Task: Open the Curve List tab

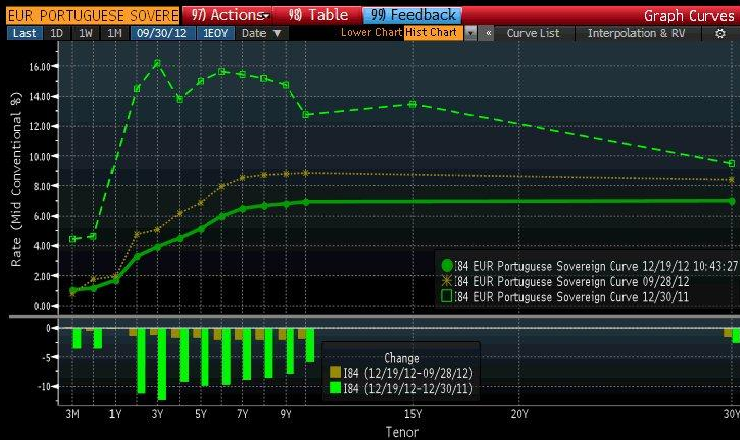Action: 533,33
